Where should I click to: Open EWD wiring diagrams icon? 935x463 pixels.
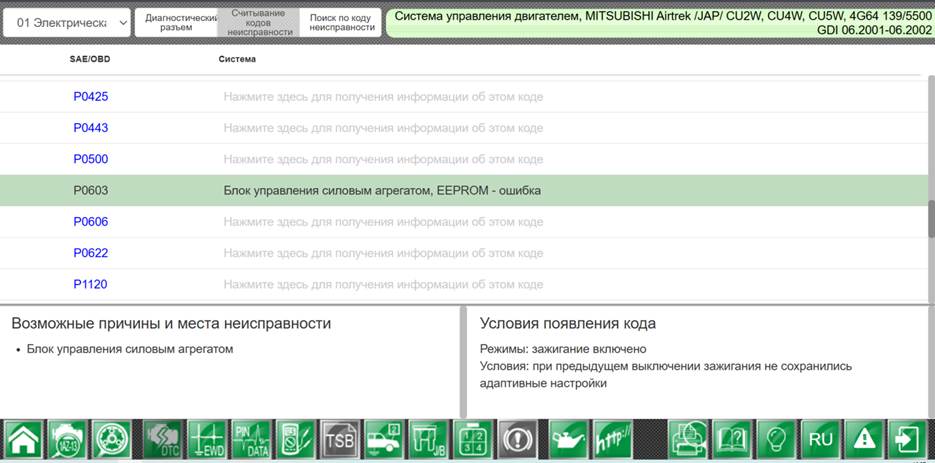click(x=207, y=440)
